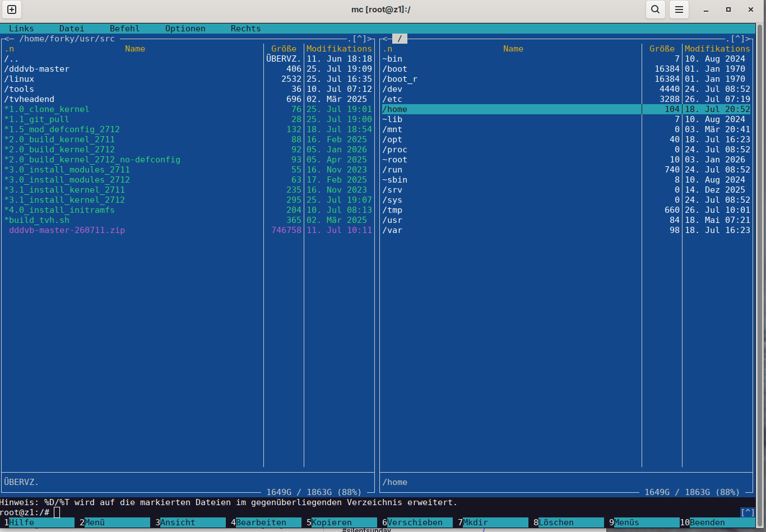
Task: Select the /dddvb-master directory
Action: pos(188,69)
